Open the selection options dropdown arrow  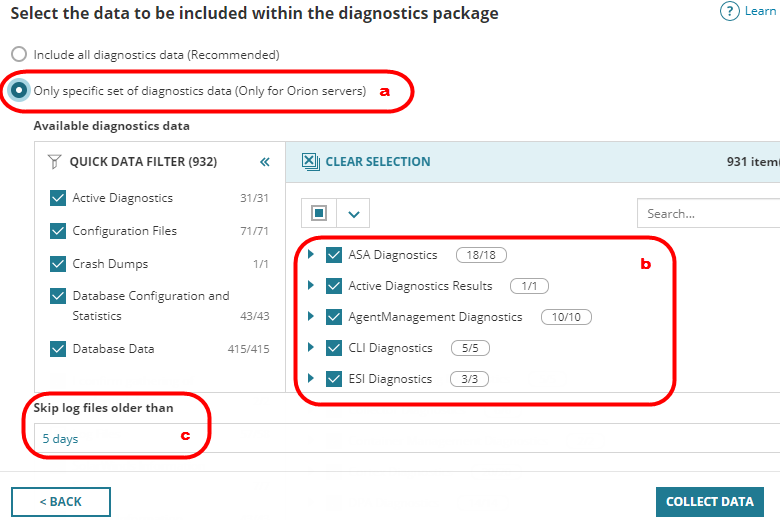[353, 213]
